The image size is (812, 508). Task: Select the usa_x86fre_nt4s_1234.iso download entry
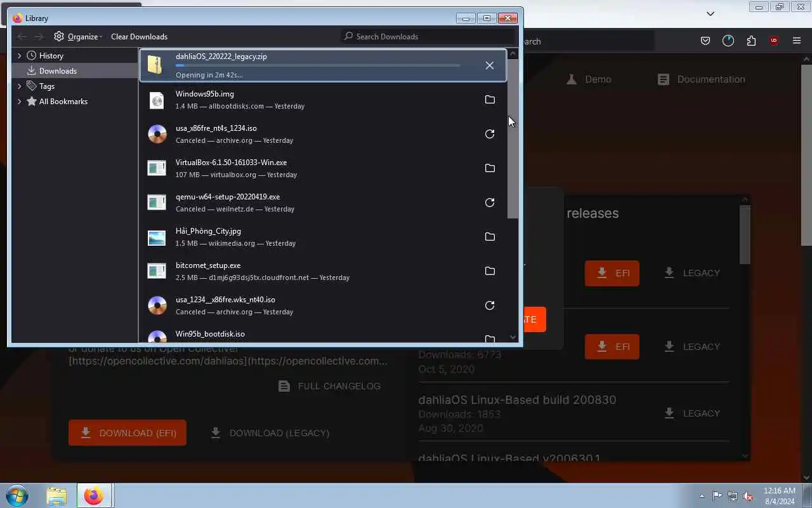pyautogui.click(x=323, y=134)
